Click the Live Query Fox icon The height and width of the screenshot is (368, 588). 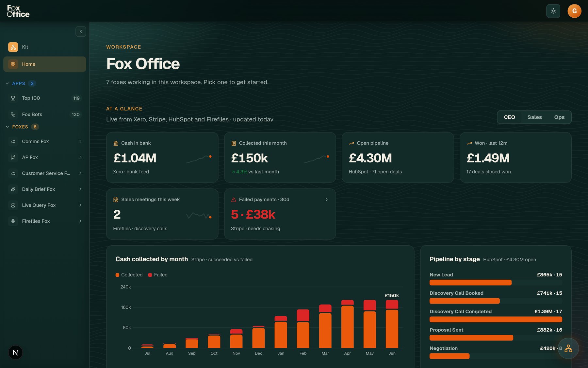click(x=13, y=205)
